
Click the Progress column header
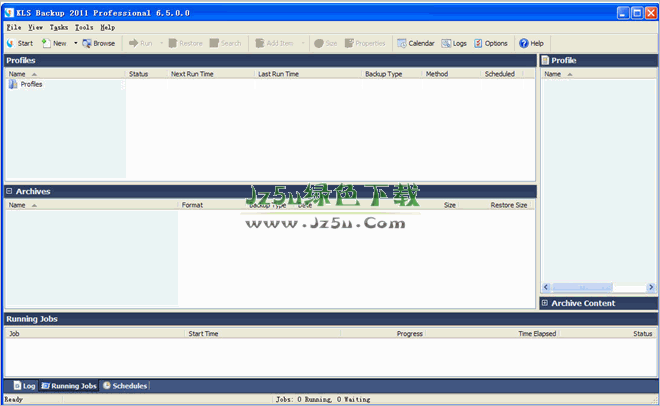[383, 334]
